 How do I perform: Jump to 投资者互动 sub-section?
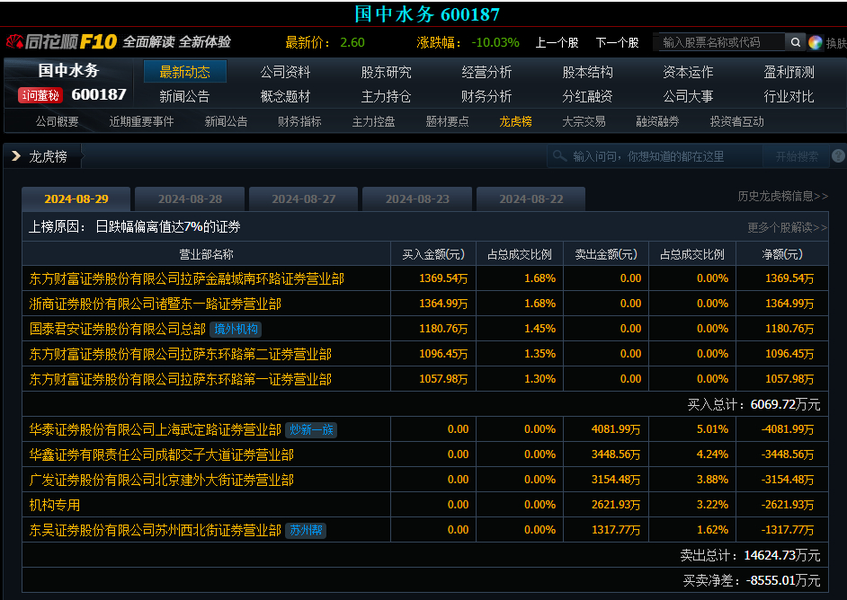[737, 122]
